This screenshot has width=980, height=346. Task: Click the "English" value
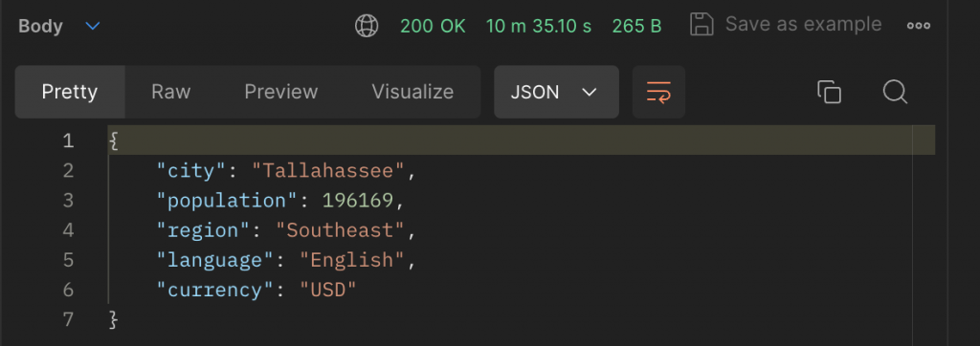(353, 260)
